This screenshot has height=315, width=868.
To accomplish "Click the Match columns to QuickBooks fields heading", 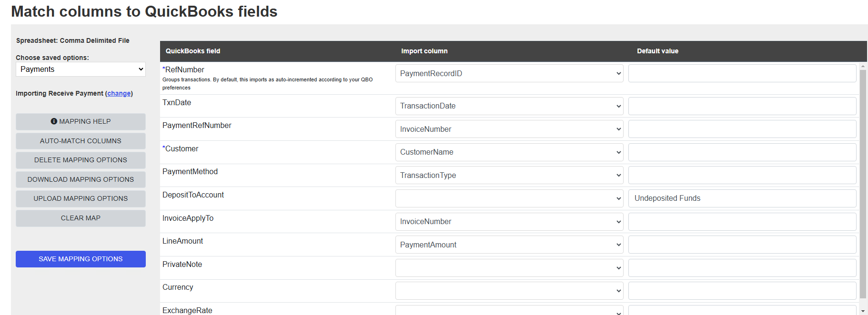I will 144,11.
